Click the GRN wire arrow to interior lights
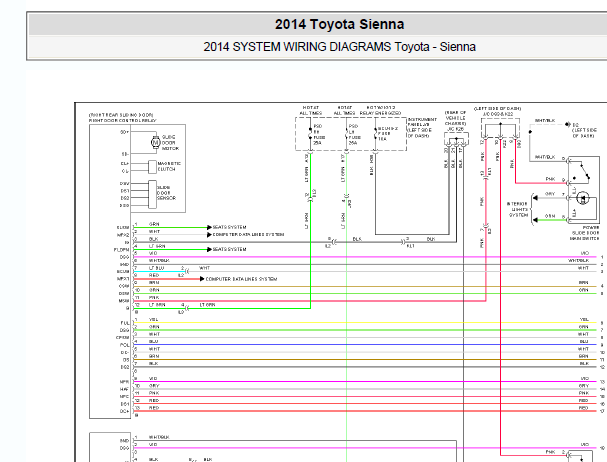 [x=535, y=220]
